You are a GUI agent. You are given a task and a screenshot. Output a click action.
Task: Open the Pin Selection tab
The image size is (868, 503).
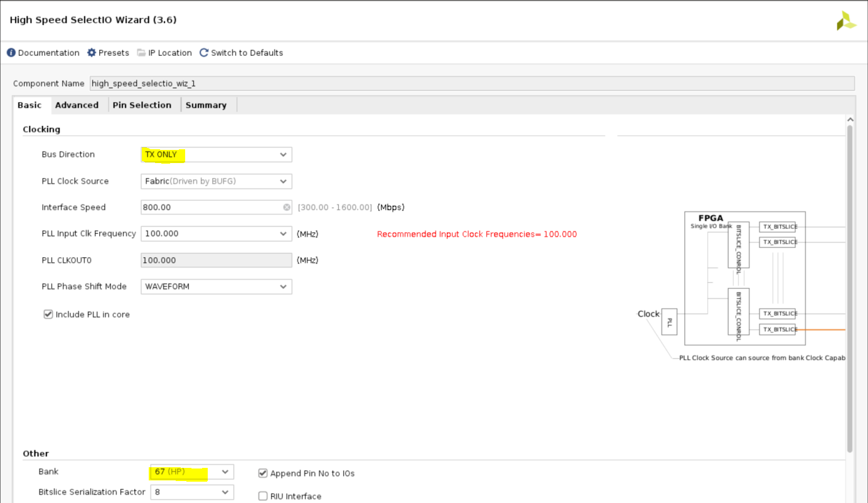click(x=142, y=105)
